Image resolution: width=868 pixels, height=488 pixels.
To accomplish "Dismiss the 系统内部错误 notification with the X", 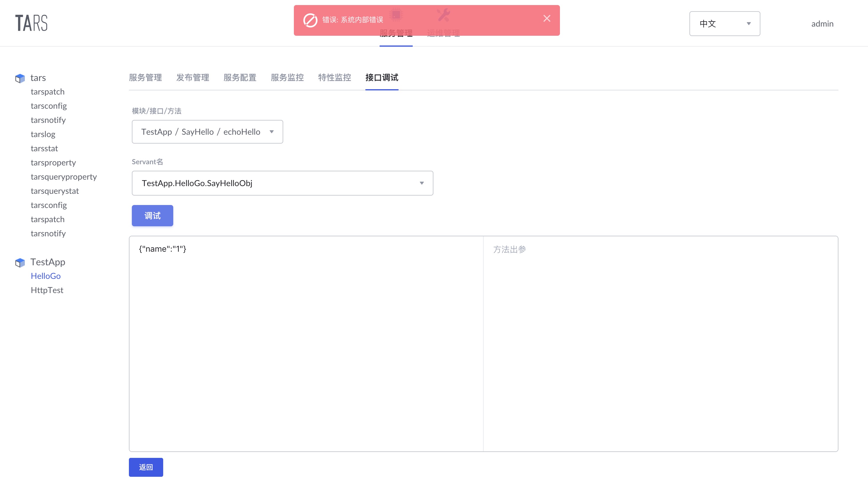I will [x=547, y=18].
